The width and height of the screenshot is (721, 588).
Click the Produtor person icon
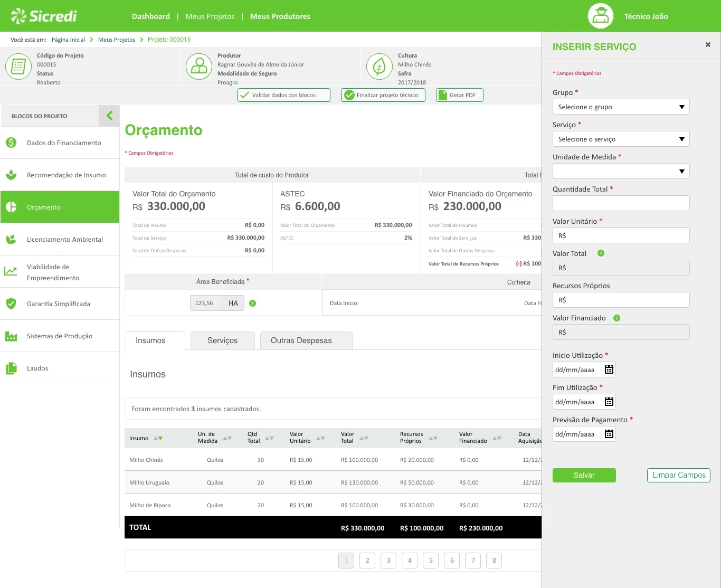point(199,67)
